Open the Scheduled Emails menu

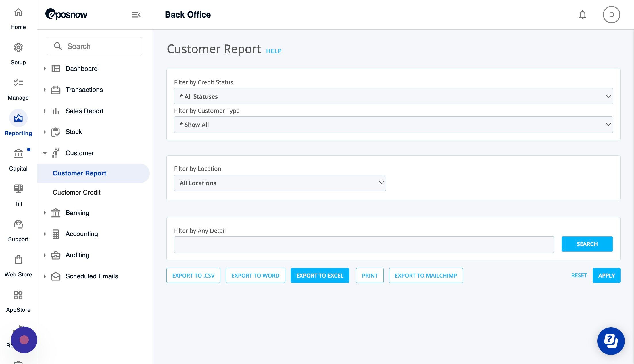point(92,276)
